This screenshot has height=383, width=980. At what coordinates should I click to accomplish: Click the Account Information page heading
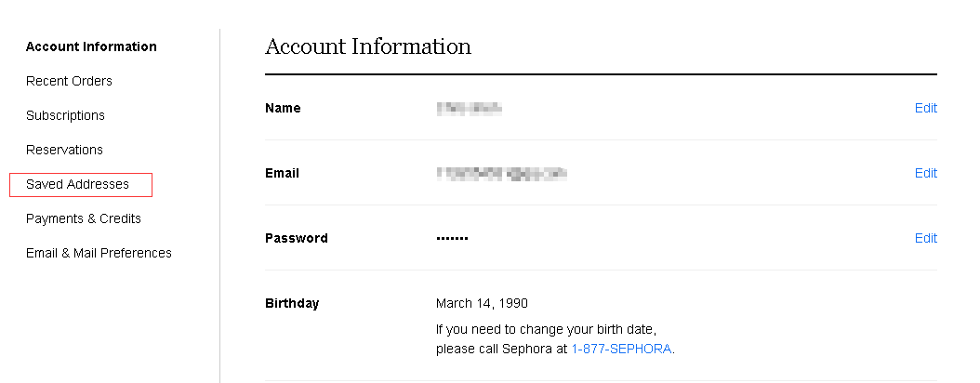pyautogui.click(x=368, y=46)
